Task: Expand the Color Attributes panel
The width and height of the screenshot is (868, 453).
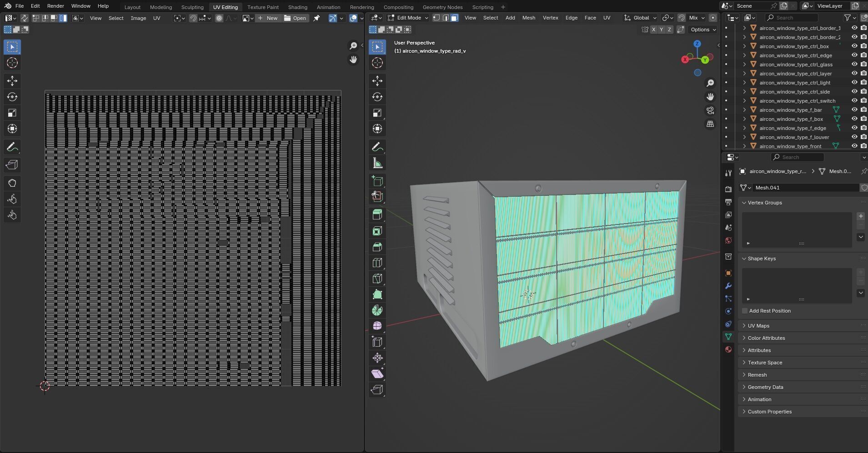Action: pyautogui.click(x=766, y=338)
